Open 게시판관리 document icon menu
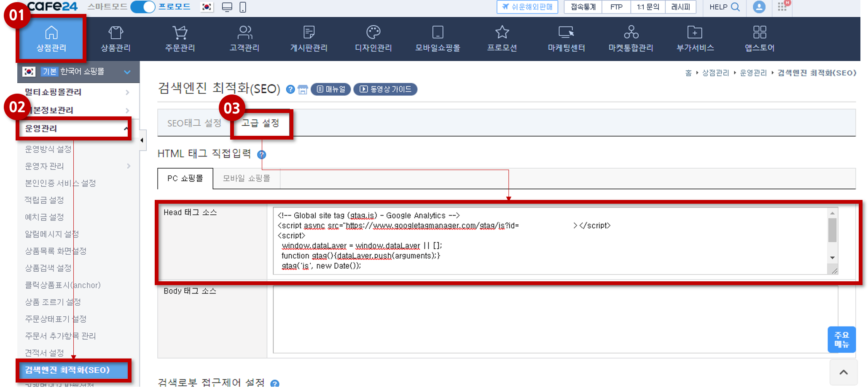Screen dimensions: 868x388 (x=309, y=38)
